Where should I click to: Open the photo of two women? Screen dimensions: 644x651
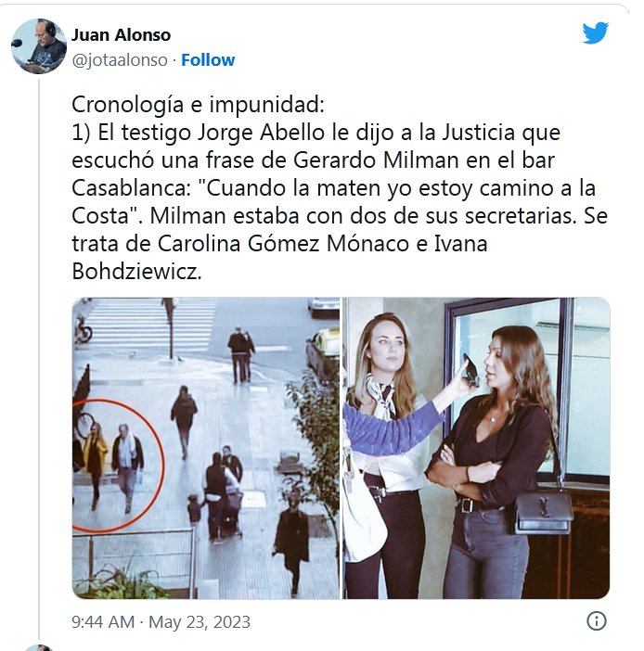pos(476,448)
